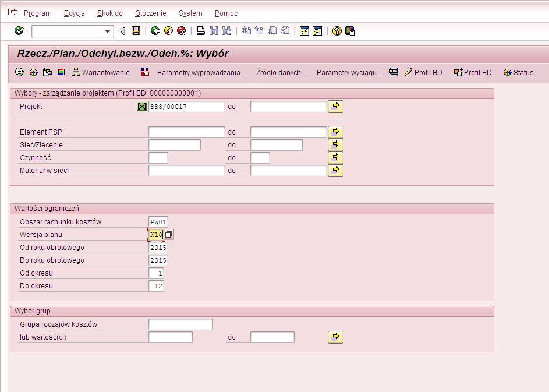Screen dimensions: 549x392
Task: Collapse command field with left triangle
Action: pos(122,31)
